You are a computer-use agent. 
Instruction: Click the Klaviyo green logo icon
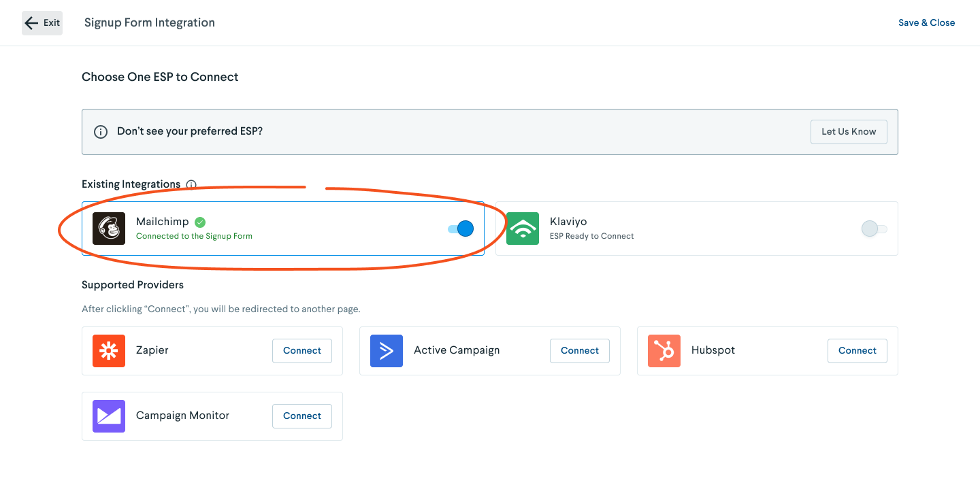click(x=523, y=229)
